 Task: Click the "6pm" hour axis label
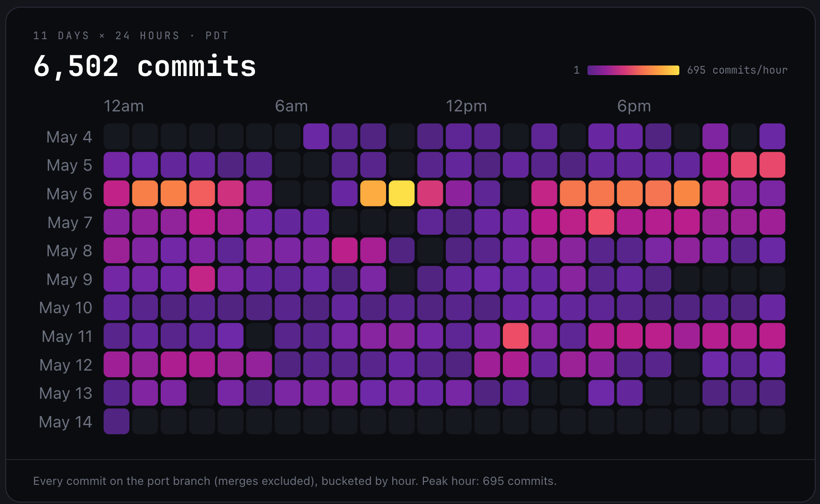[634, 106]
